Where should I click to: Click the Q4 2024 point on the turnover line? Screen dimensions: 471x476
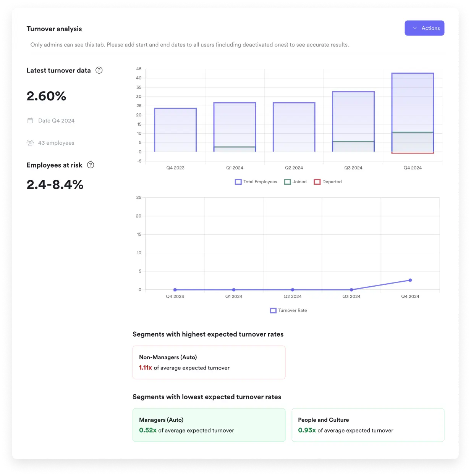[x=410, y=280]
